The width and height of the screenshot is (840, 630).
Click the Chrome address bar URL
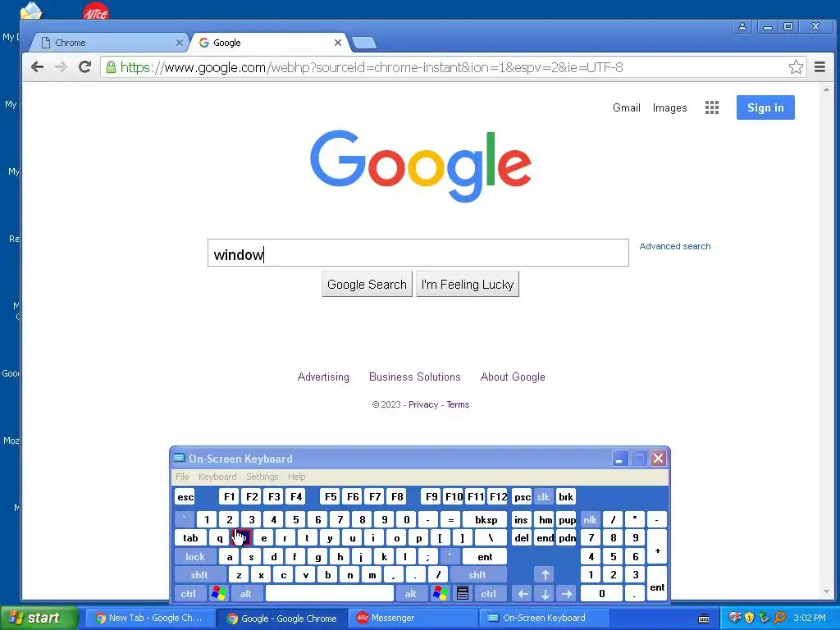pos(372,67)
